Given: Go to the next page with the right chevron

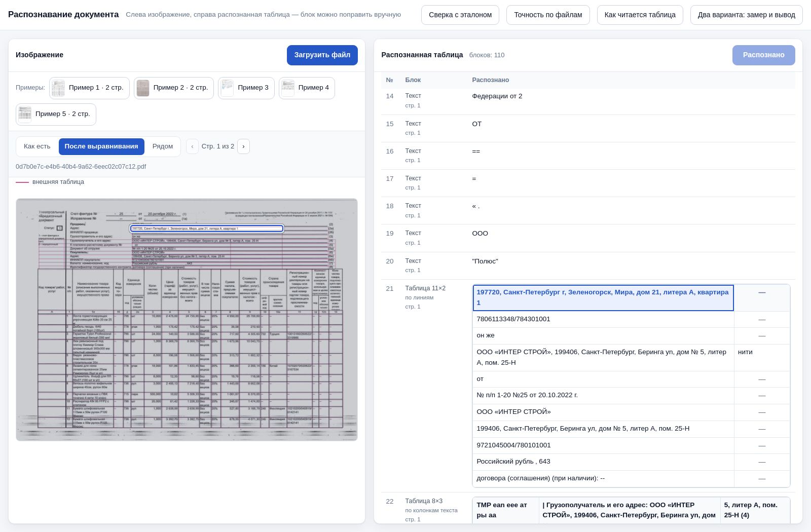Looking at the screenshot, I should click(x=243, y=146).
